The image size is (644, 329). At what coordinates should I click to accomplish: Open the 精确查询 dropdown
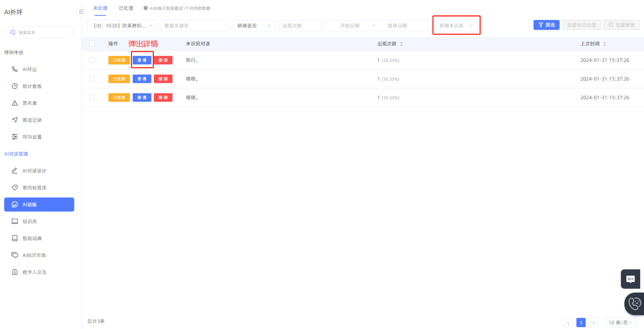pos(254,26)
